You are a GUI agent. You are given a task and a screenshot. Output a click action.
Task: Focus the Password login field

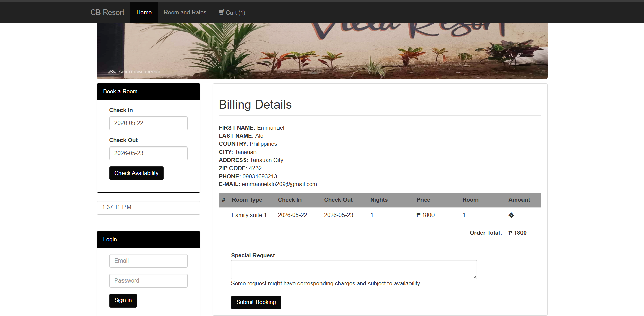click(x=148, y=281)
